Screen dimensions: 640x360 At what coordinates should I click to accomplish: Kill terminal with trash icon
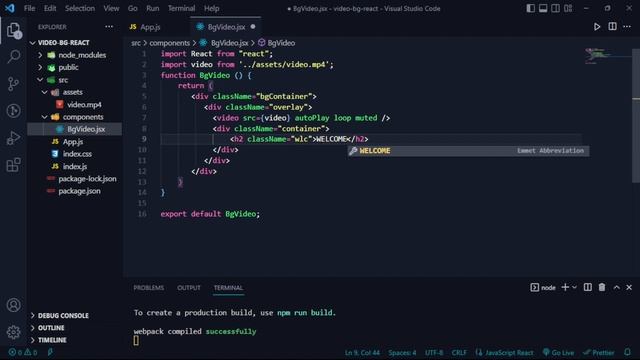click(602, 287)
